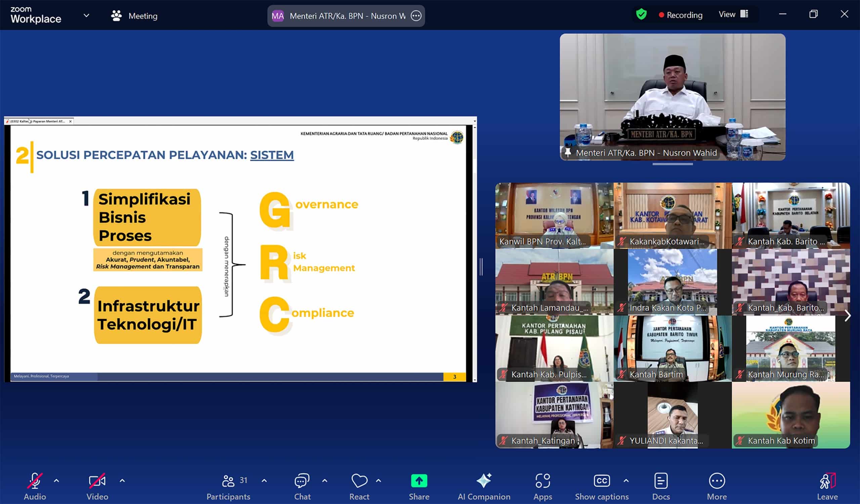Image resolution: width=860 pixels, height=504 pixels.
Task: Open Zoom Workplace dropdown chevron
Action: pyautogui.click(x=86, y=15)
